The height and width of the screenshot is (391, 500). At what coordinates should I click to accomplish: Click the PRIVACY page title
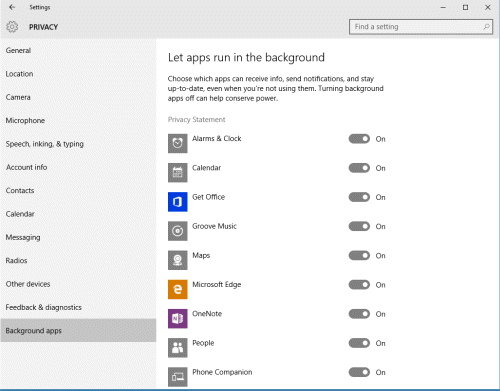click(x=43, y=27)
